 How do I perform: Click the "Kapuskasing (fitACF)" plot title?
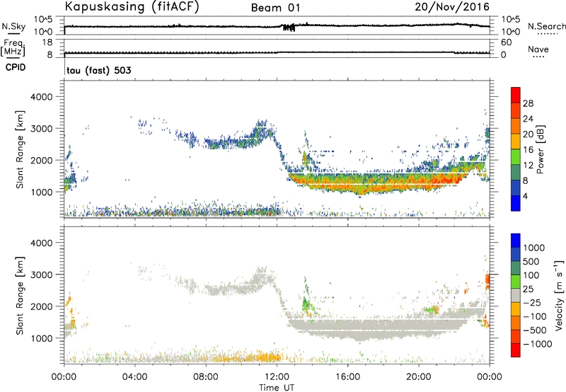(x=132, y=6)
